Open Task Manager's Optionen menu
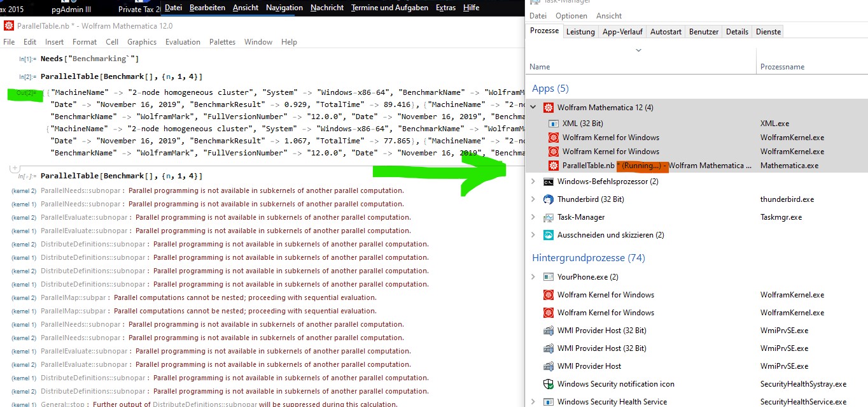Image resolution: width=868 pixels, height=407 pixels. point(571,16)
